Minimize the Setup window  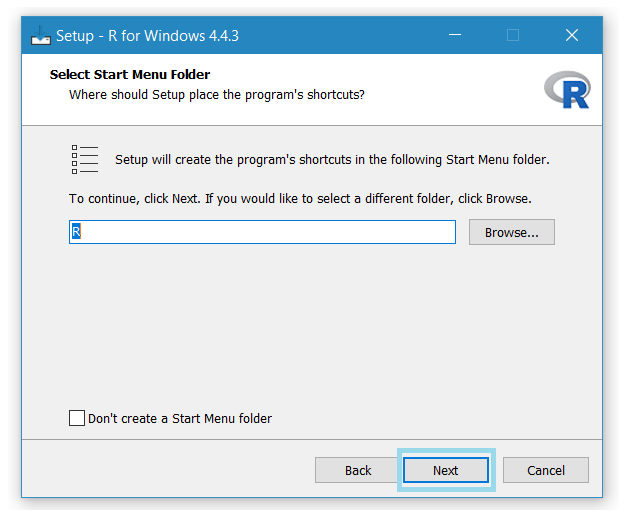tap(455, 35)
